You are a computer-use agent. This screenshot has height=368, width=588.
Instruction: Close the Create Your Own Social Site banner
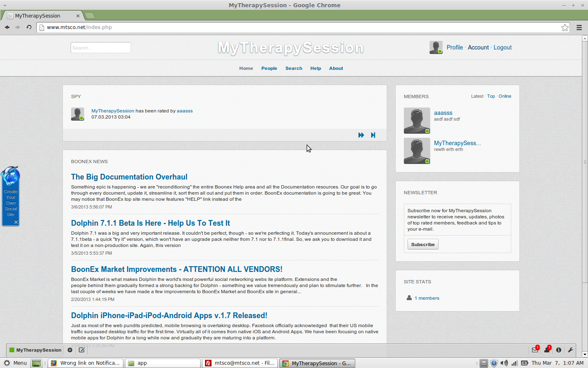coord(16,222)
